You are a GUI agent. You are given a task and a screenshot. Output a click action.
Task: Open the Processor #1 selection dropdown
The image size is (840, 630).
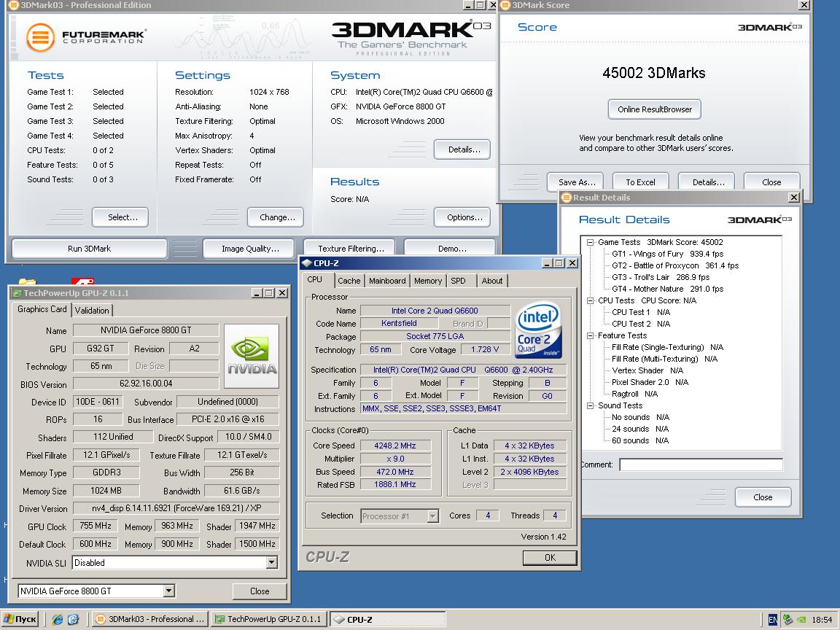coord(433,516)
